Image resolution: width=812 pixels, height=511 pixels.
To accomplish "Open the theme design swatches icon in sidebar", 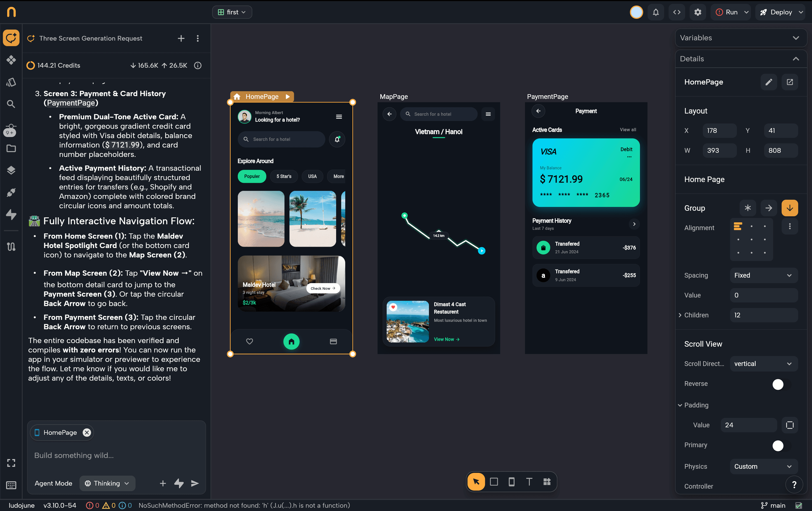I will [11, 82].
